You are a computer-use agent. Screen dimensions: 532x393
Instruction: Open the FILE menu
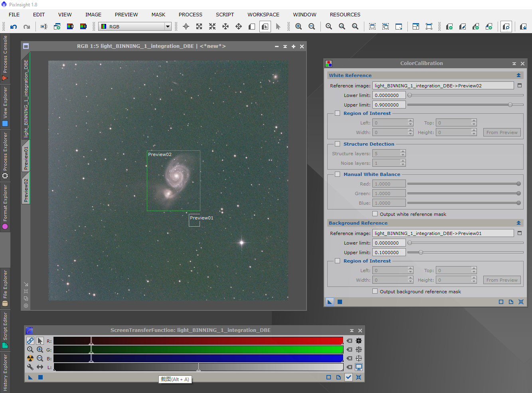tap(14, 14)
